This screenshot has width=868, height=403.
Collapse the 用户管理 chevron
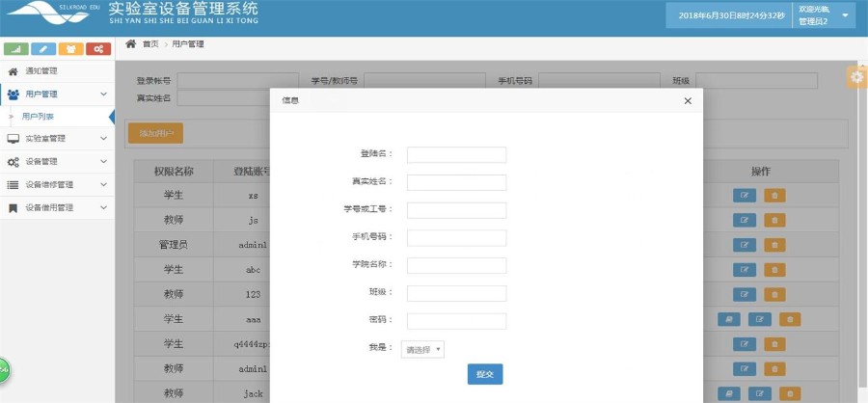click(103, 94)
